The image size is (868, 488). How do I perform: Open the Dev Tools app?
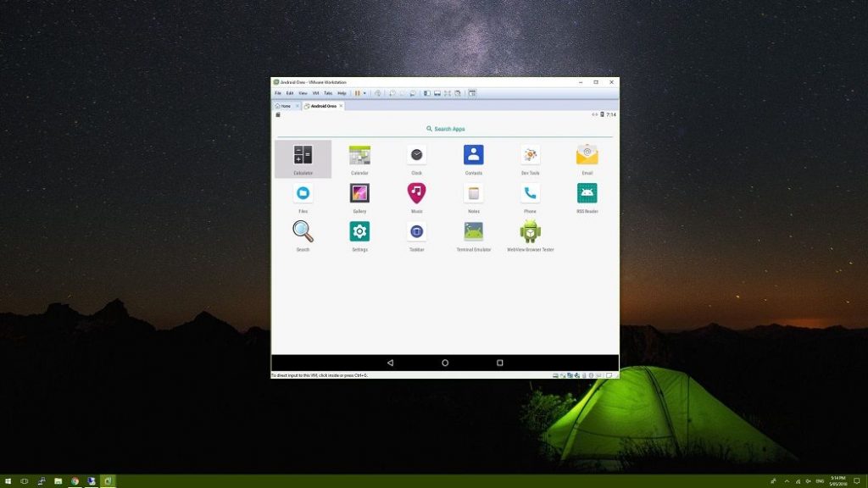[x=530, y=153]
